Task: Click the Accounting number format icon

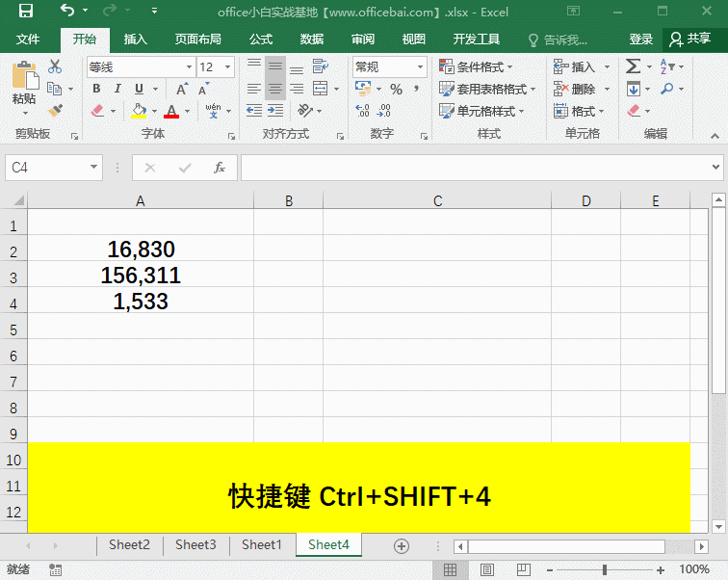Action: pos(363,88)
